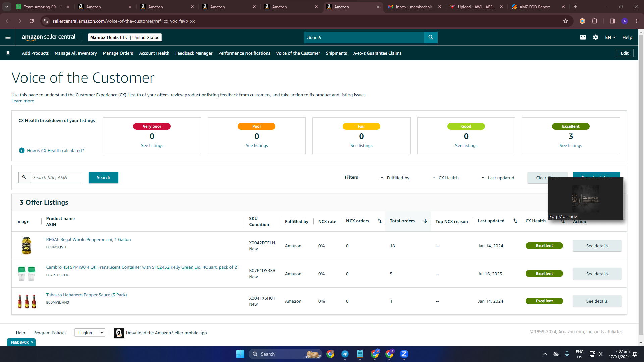Open a new browser tab
The height and width of the screenshot is (362, 644).
(x=575, y=7)
